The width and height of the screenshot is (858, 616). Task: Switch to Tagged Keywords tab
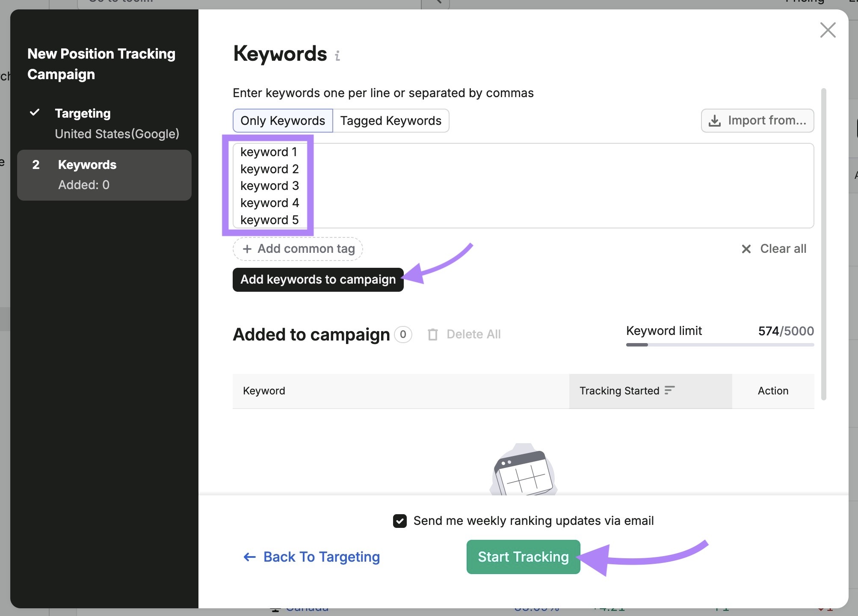coord(391,121)
